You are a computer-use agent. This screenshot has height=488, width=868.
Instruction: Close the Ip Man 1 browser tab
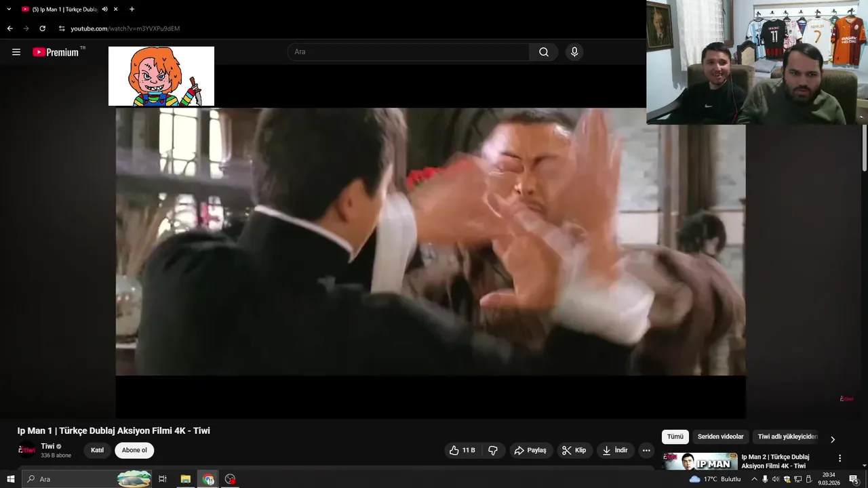click(116, 9)
